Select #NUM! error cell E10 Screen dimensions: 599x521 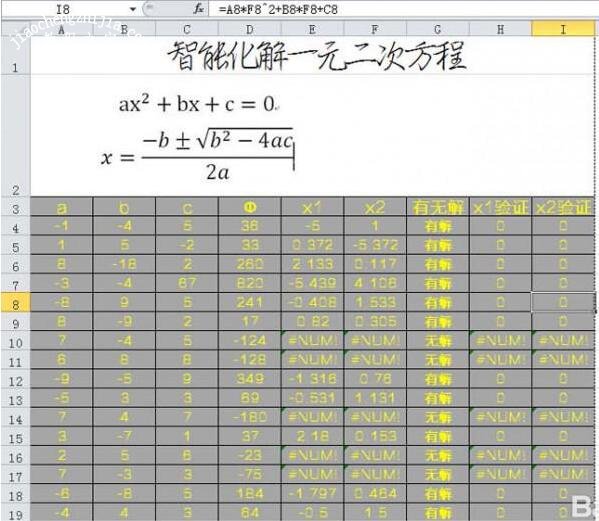(312, 340)
